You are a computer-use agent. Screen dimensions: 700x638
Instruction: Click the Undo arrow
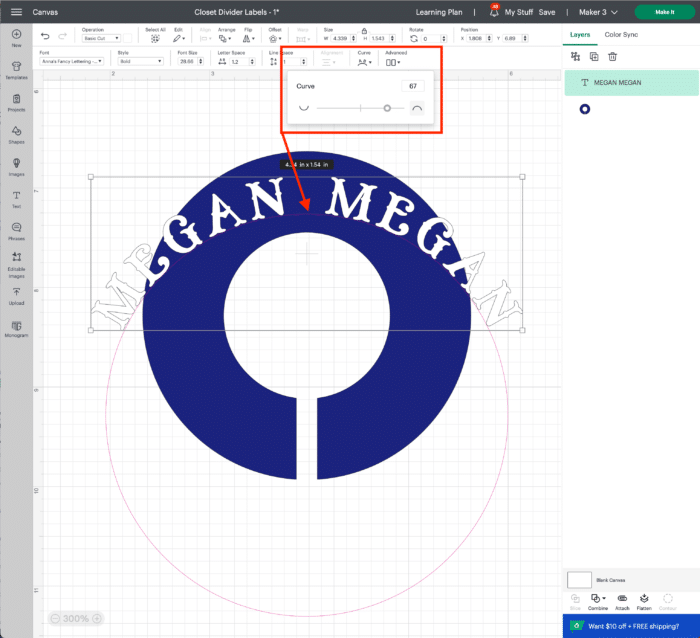point(45,37)
